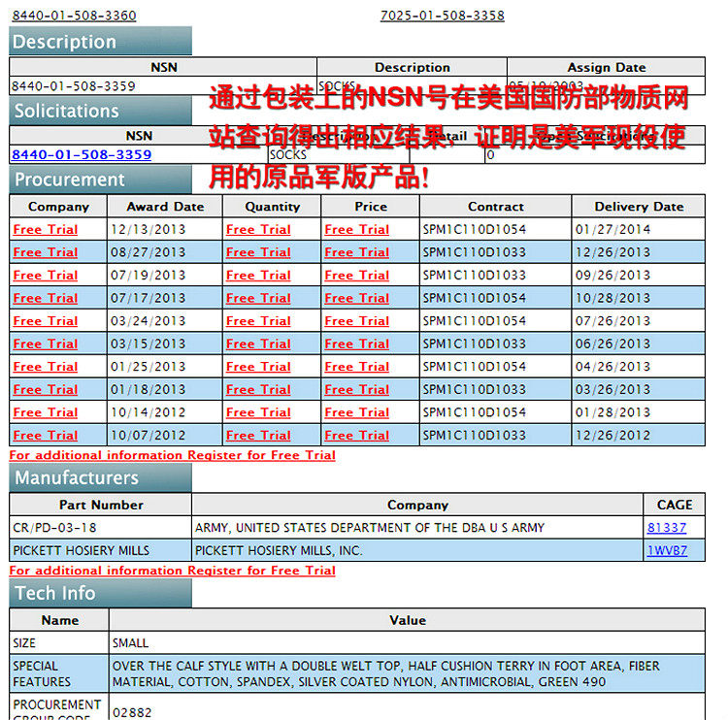Click Quantity Free Trial link for 07/19/2013 award
Screen dimensions: 728x720
point(258,276)
